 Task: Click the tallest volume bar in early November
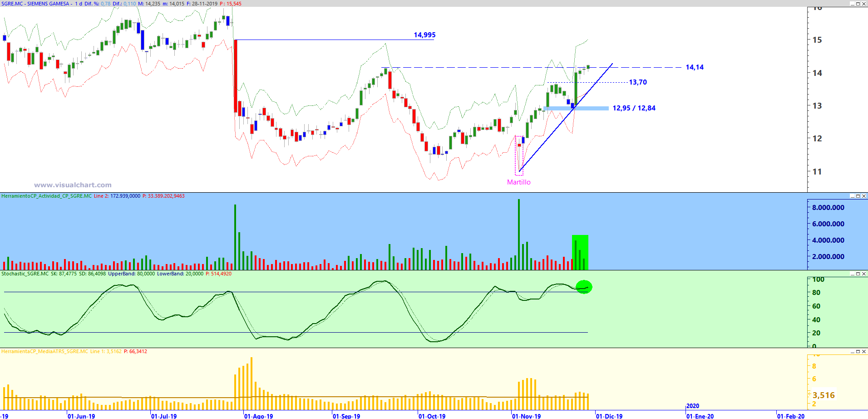coord(519,234)
